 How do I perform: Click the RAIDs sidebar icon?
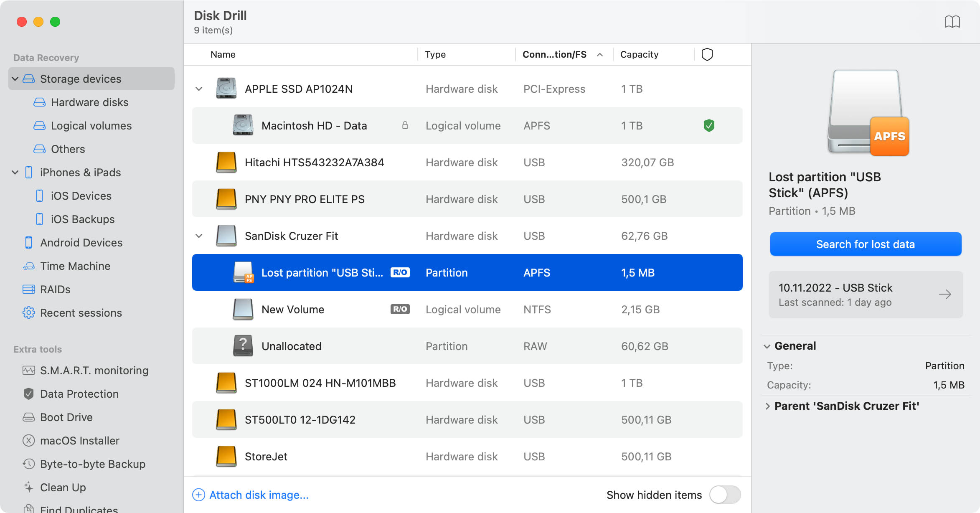(28, 290)
